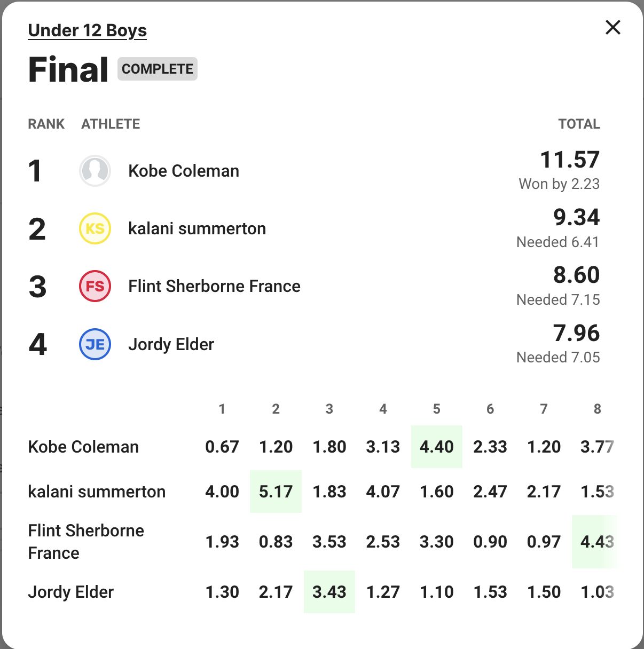
Task: Click the red FS avatar icon
Action: [x=95, y=286]
